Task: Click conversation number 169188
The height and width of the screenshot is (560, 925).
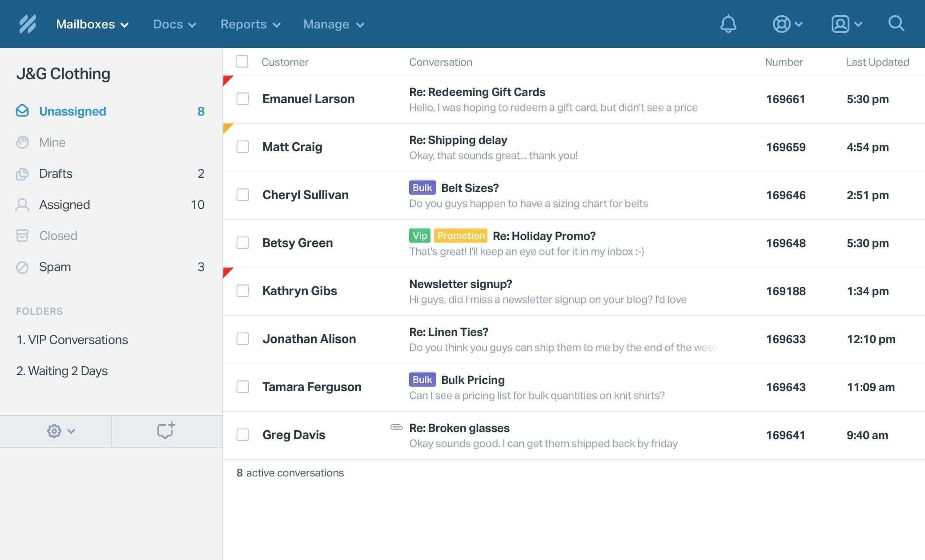Action: [x=786, y=291]
